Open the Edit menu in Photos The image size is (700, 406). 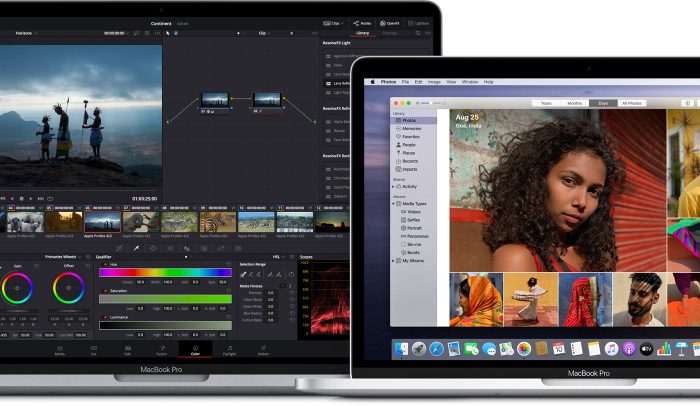tap(418, 82)
